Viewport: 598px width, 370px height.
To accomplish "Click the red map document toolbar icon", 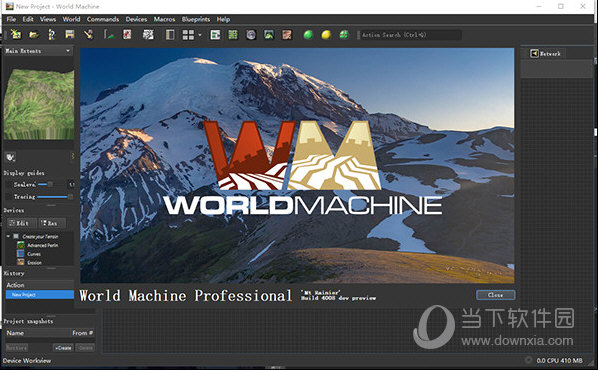I will click(127, 35).
